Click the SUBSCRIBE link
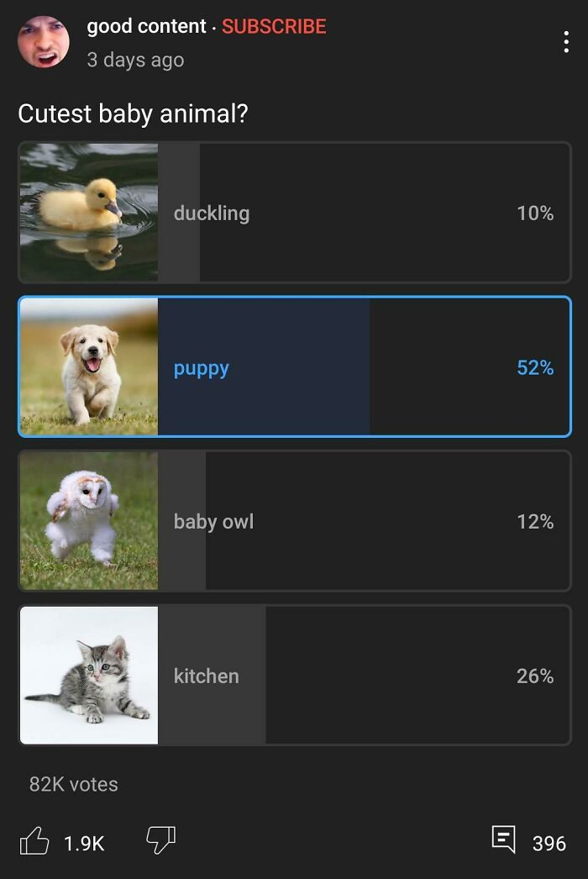 (x=274, y=27)
